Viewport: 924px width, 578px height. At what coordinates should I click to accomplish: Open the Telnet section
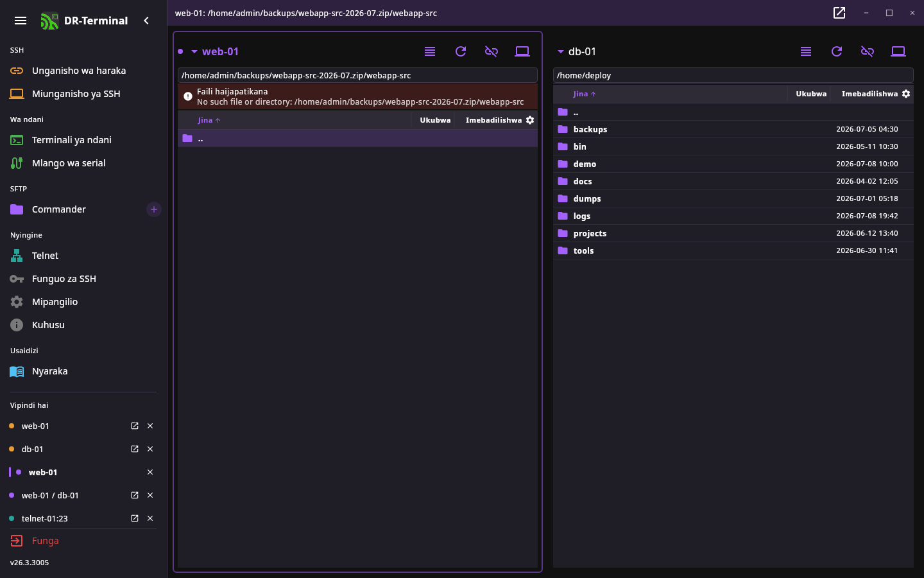(83, 256)
